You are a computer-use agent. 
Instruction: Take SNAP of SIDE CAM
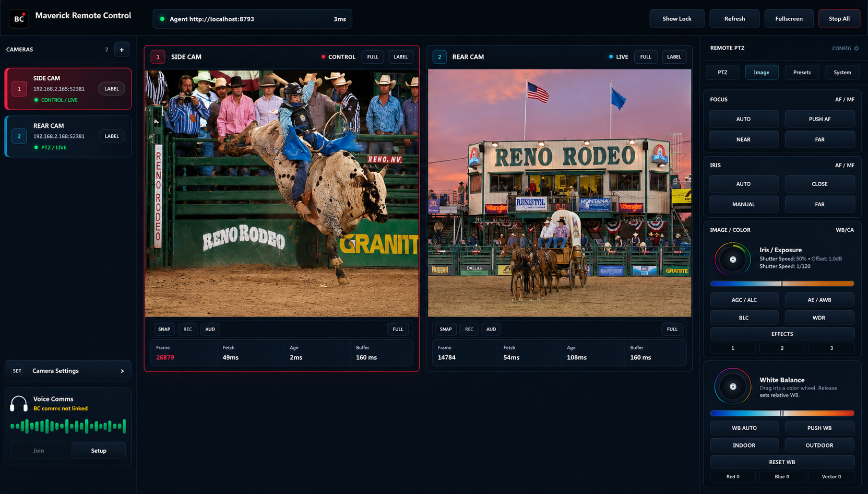(164, 329)
